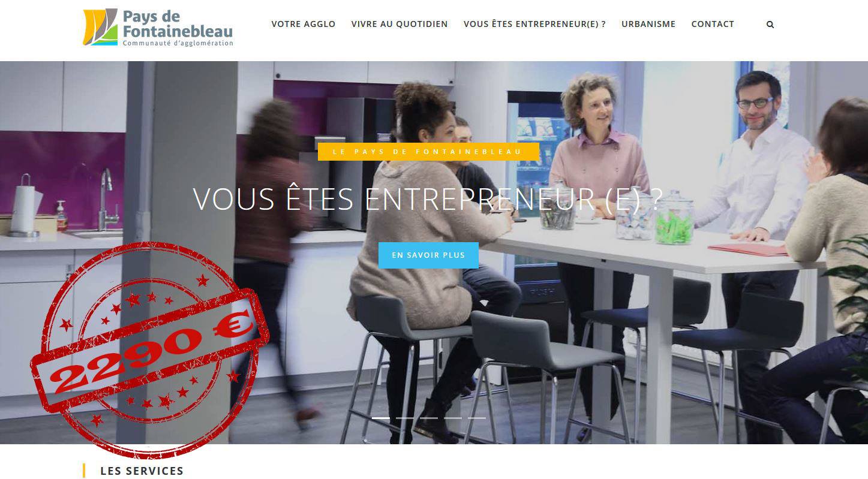Screen dimensions: 868x479
Task: Click the red 2290 € stamp
Action: click(150, 350)
